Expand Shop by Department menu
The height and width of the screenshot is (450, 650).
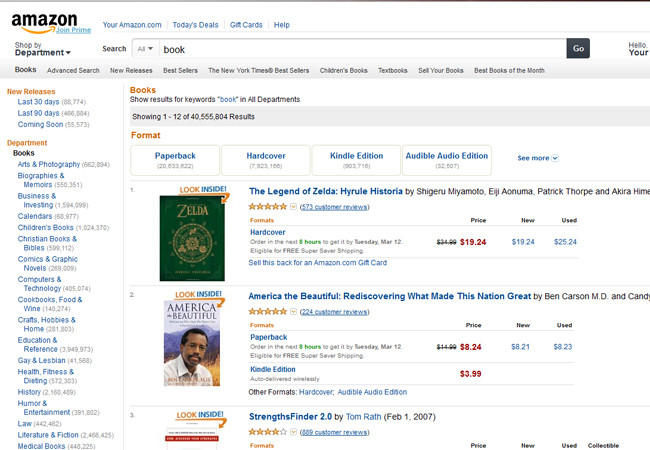(x=43, y=49)
